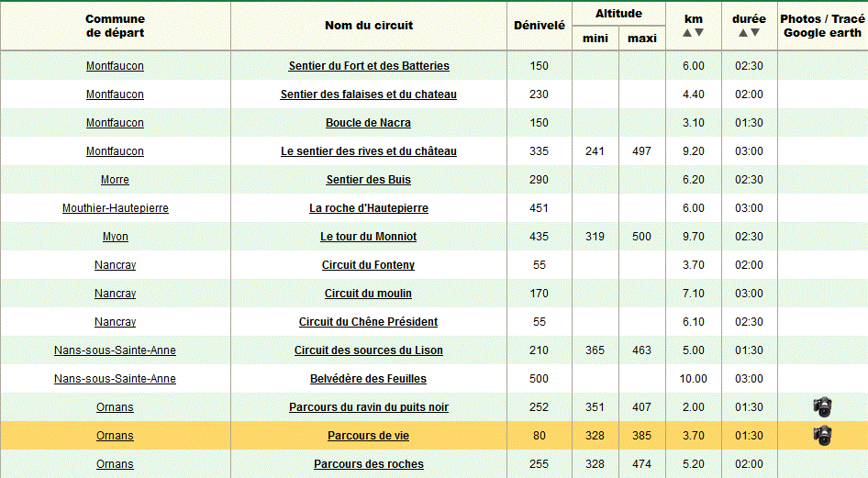Sort km column descending with the down arrow
The image size is (868, 478).
point(699,33)
